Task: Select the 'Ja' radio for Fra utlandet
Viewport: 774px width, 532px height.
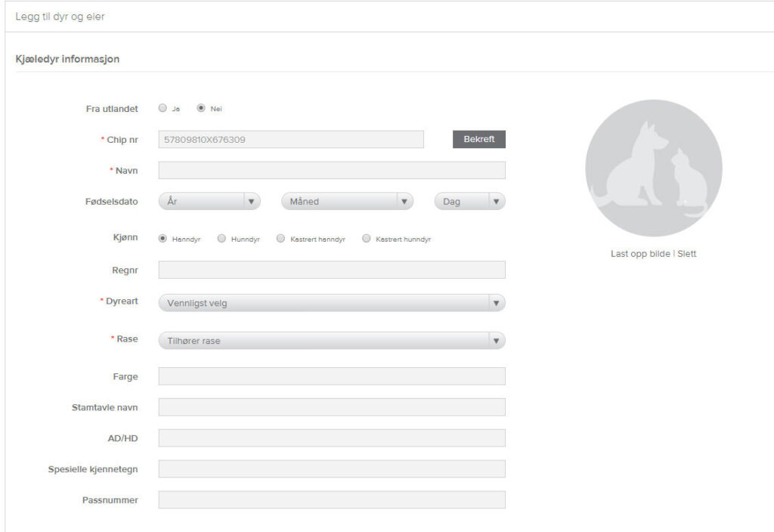Action: (x=163, y=108)
